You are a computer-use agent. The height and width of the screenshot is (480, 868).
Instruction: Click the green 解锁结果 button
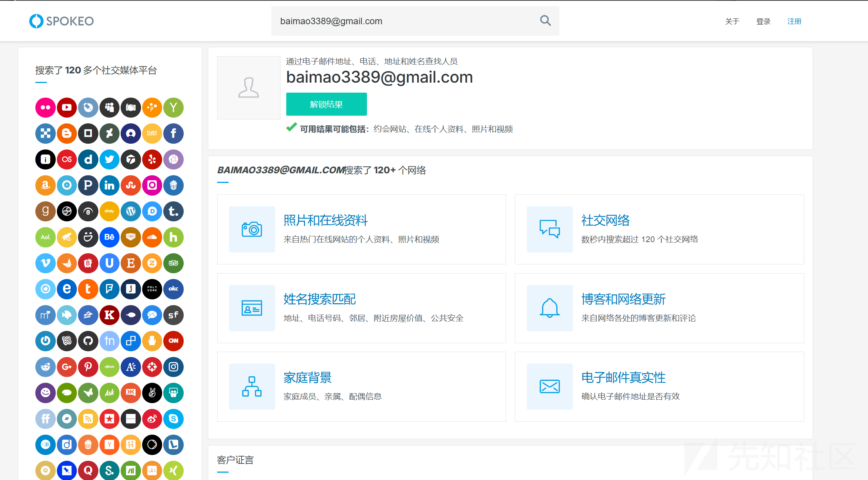[x=326, y=104]
